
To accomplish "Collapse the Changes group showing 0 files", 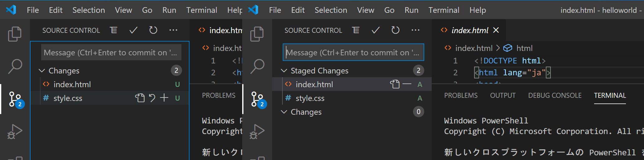I will pyautogui.click(x=284, y=112).
